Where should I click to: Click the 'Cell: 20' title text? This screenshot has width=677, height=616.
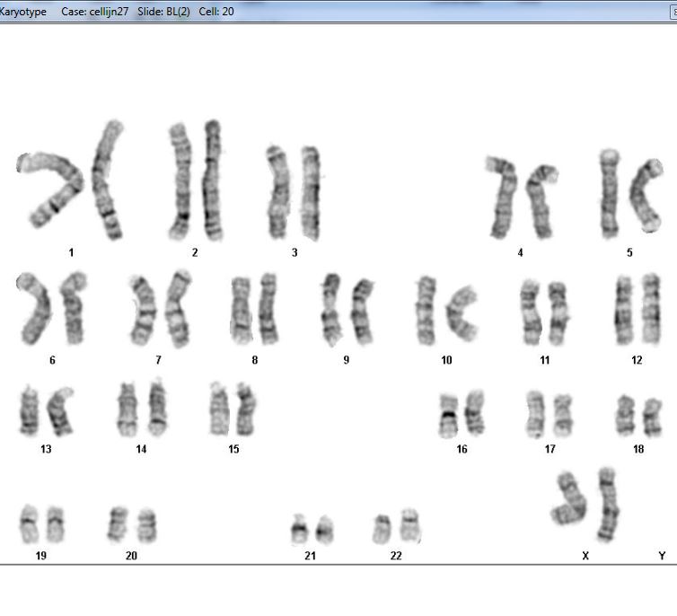tap(216, 12)
